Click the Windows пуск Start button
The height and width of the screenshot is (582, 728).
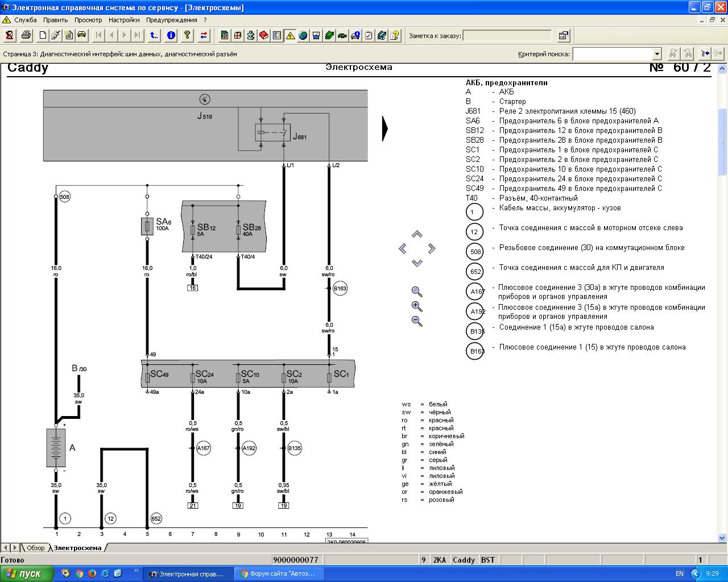(x=27, y=573)
